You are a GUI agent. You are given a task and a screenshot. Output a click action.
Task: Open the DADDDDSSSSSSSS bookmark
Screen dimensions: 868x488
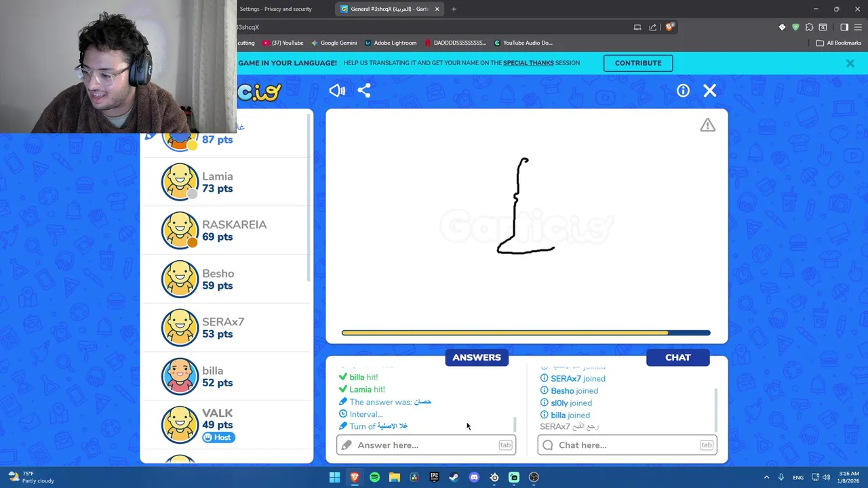[455, 43]
